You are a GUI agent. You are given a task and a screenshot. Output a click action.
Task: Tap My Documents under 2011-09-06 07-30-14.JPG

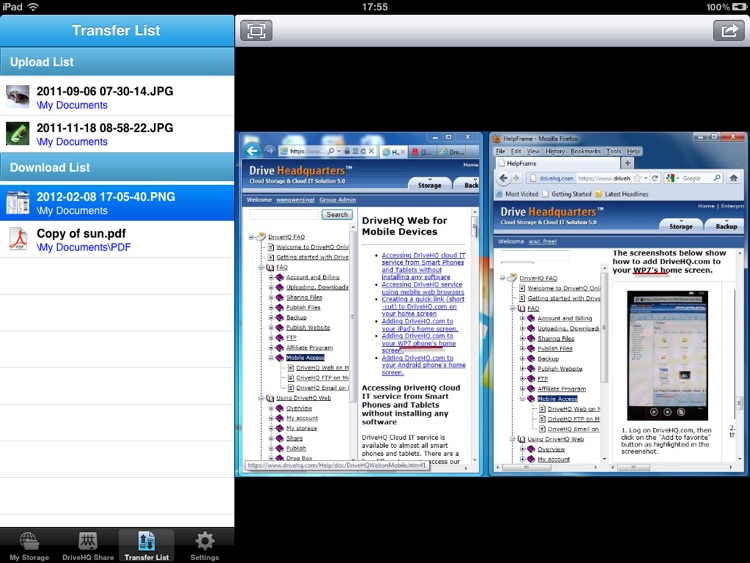(72, 105)
